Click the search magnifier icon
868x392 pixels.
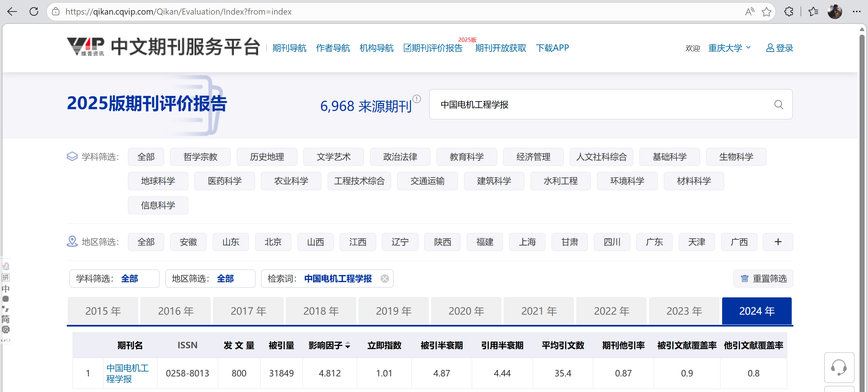point(778,104)
